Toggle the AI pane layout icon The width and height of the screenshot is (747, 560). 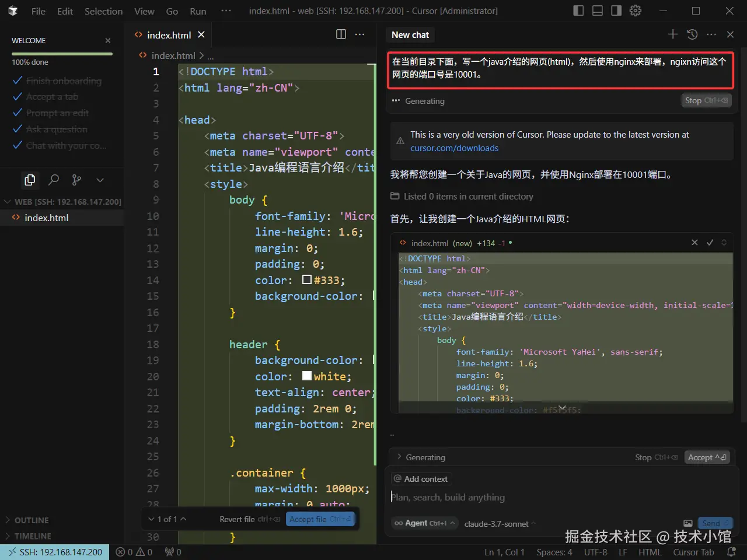(616, 10)
